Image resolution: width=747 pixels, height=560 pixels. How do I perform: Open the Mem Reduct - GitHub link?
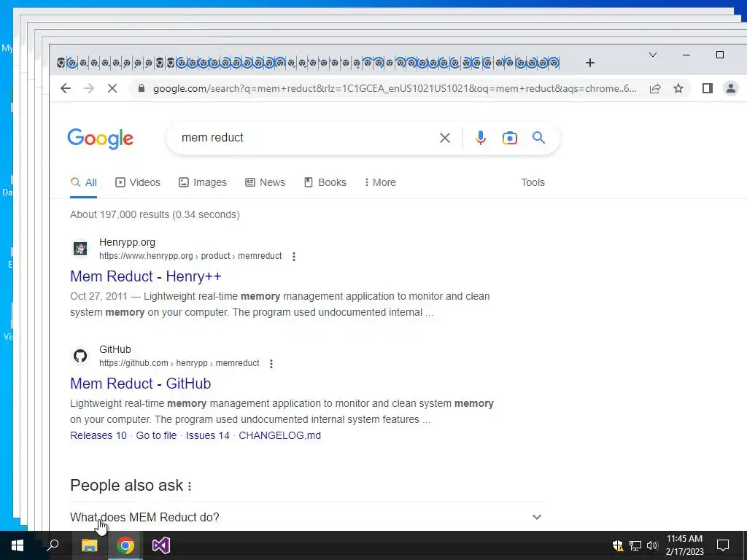[x=141, y=384]
